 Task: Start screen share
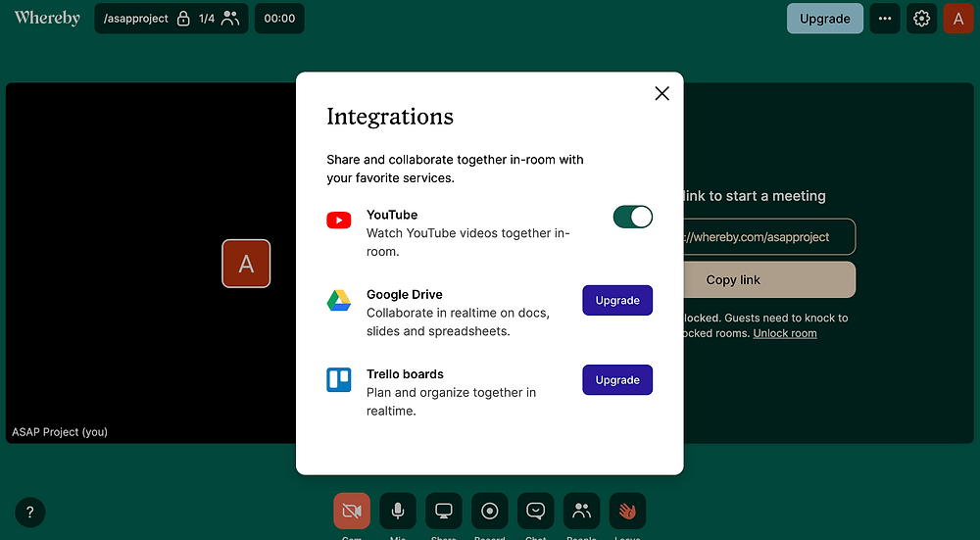(x=444, y=511)
